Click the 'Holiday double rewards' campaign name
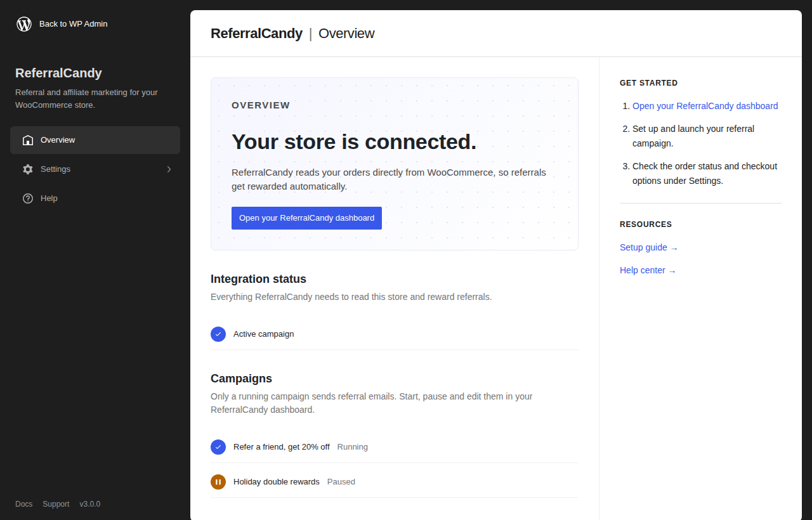812x520 pixels. coord(277,482)
